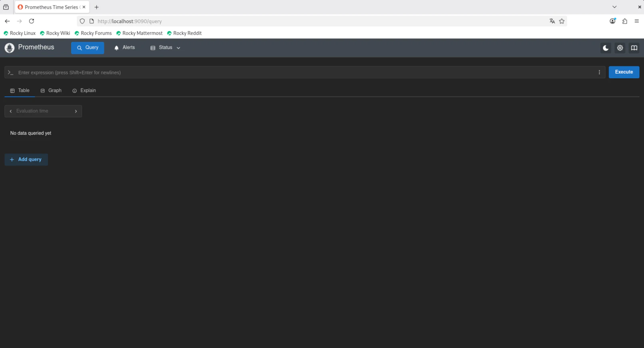Click the recent browsing icon left of tabs
The height and width of the screenshot is (348, 644).
click(6, 7)
